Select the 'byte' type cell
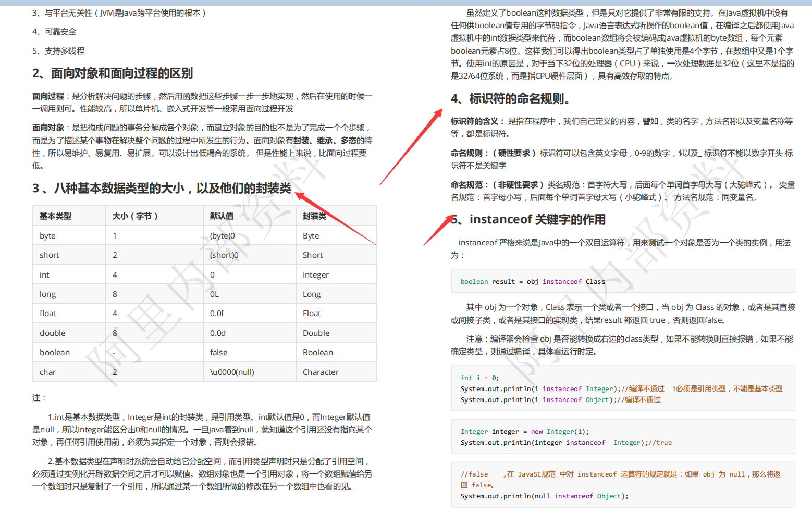The image size is (812, 514). [x=47, y=235]
